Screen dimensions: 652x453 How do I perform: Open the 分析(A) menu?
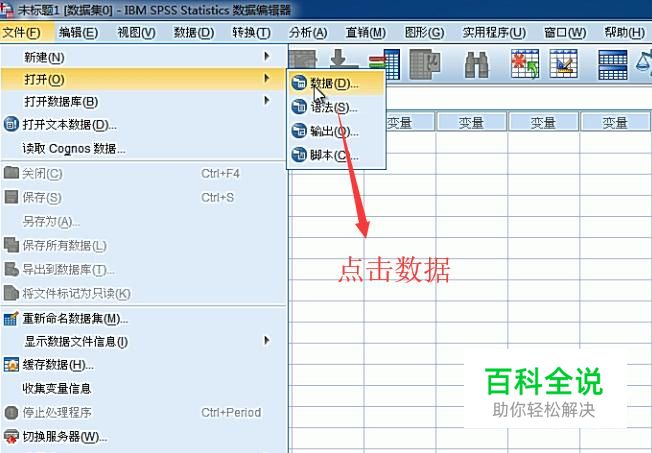point(308,32)
